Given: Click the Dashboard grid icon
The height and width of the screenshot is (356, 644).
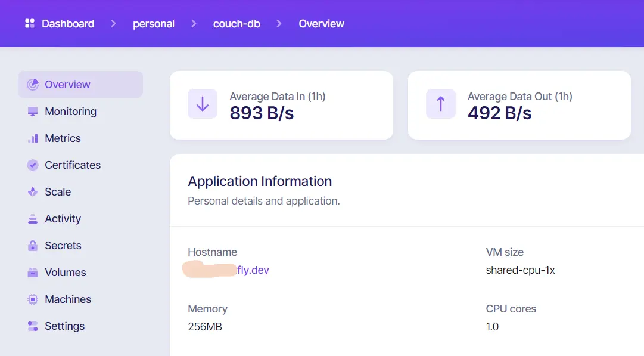Looking at the screenshot, I should (x=29, y=24).
